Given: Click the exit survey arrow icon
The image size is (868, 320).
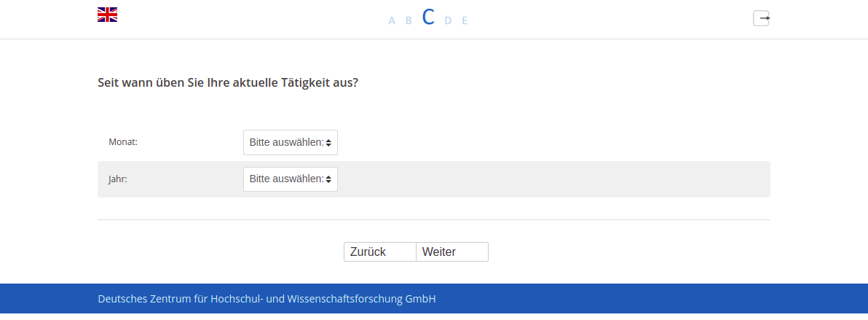Looking at the screenshot, I should 761,18.
